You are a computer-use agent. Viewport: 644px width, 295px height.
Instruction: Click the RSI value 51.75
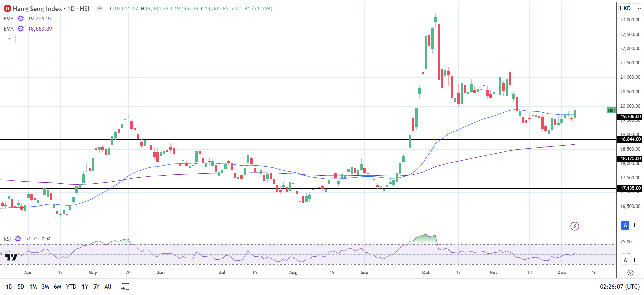point(32,239)
